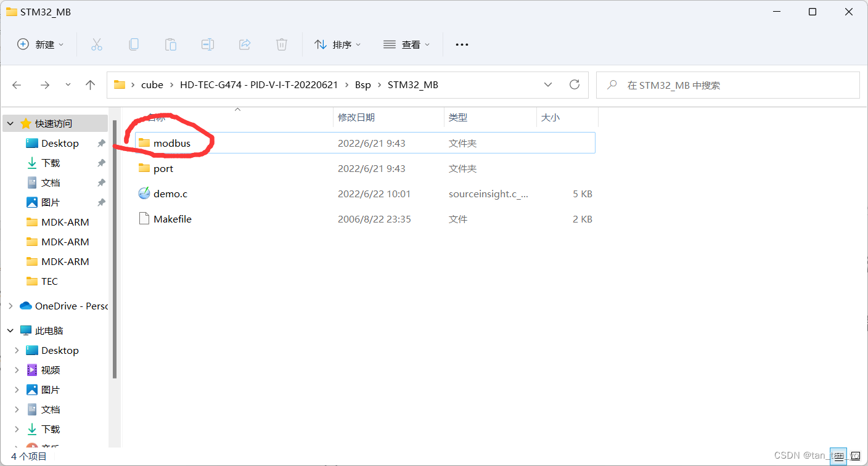
Task: Click 'Bsp' in the address breadcrumb
Action: [363, 85]
